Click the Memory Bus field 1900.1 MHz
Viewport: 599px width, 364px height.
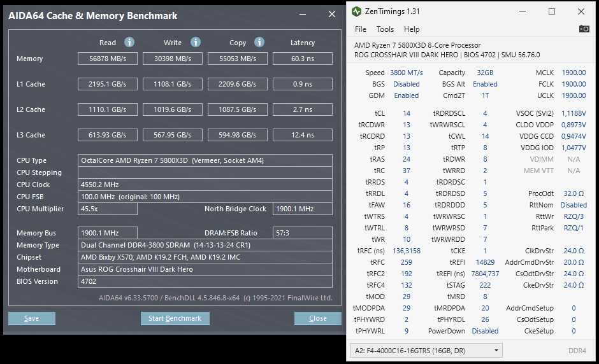107,233
